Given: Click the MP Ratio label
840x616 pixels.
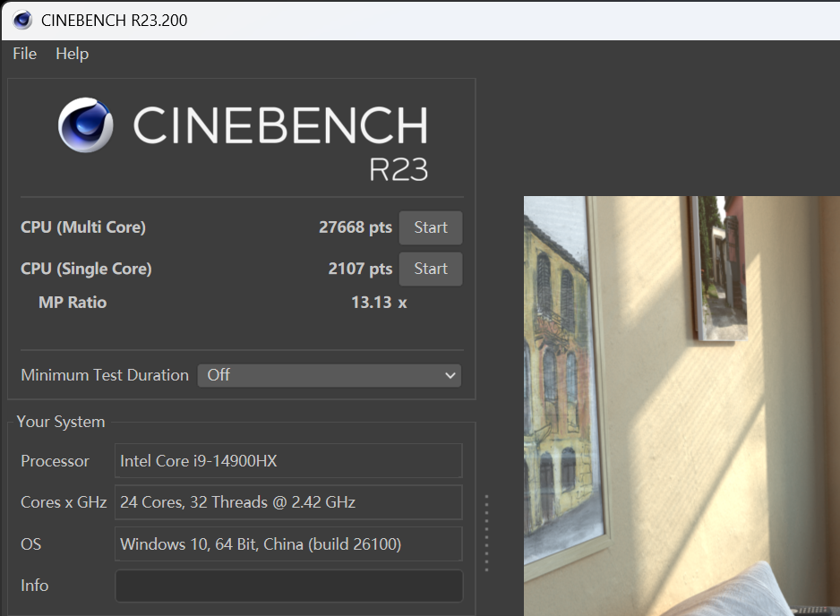Looking at the screenshot, I should click(73, 302).
